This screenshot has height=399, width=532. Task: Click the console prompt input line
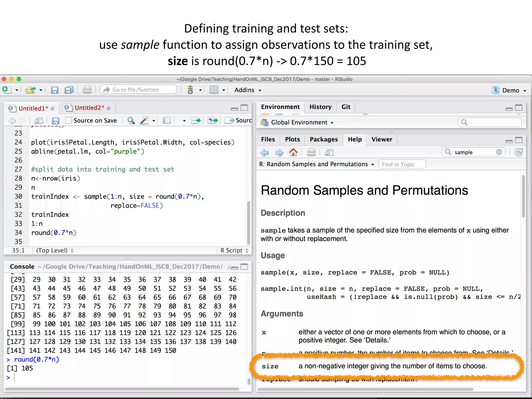point(125,377)
